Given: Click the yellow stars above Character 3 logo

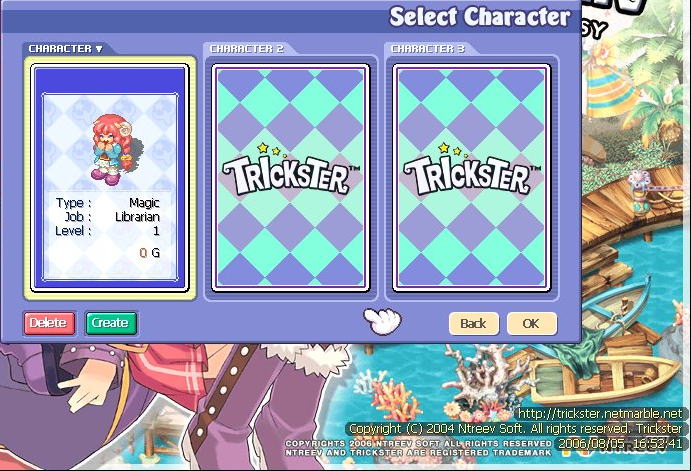Looking at the screenshot, I should pyautogui.click(x=453, y=150).
